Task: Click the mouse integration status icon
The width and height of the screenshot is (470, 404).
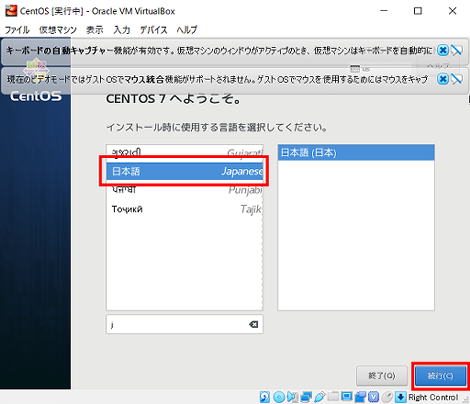Action: tap(387, 397)
